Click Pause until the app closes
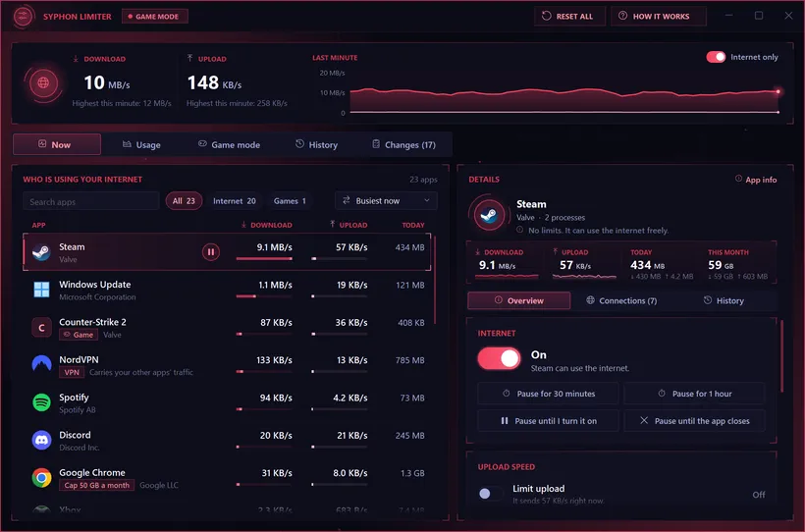Image resolution: width=805 pixels, height=532 pixels. click(694, 420)
